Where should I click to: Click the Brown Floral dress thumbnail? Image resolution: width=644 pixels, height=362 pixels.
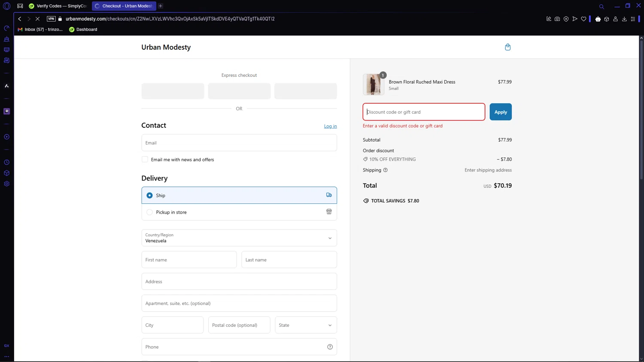click(374, 84)
